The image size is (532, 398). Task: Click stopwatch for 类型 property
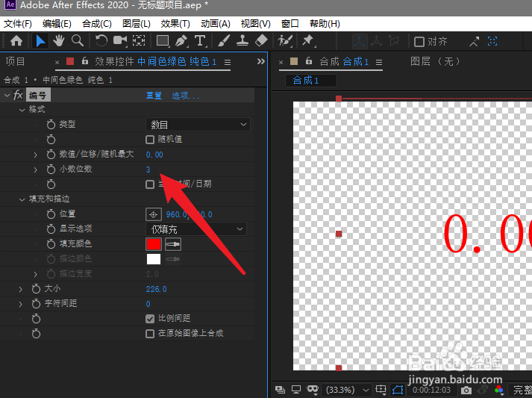coord(51,125)
